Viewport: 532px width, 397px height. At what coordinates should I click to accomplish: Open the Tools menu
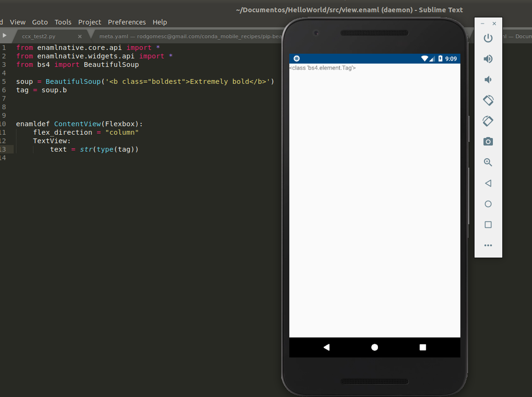[x=63, y=22]
